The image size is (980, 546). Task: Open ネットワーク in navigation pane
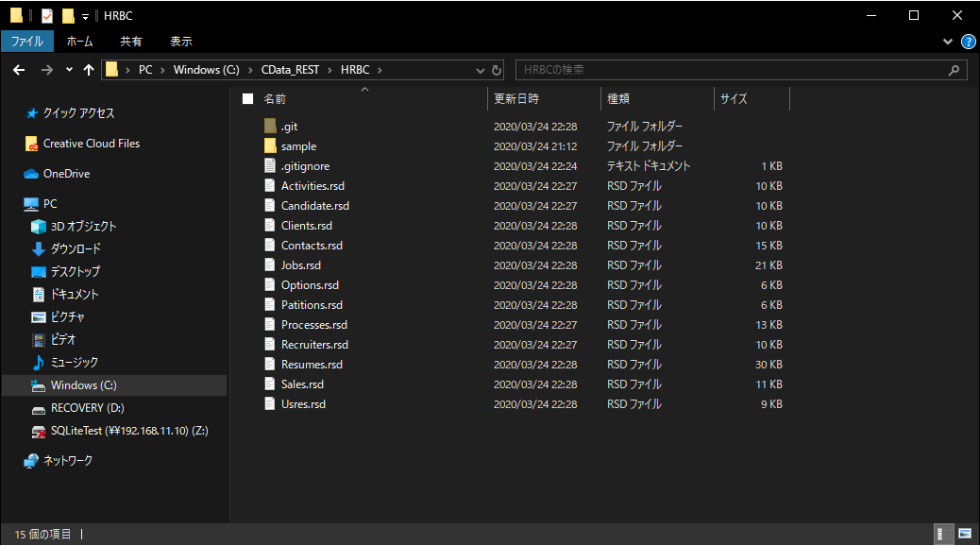[x=67, y=461]
